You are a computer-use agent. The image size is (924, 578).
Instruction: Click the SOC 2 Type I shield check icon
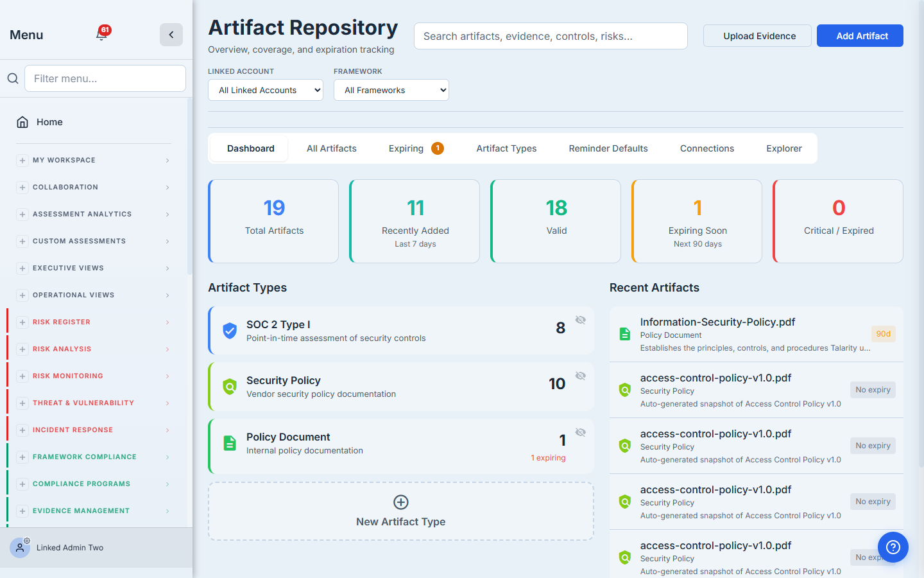click(230, 331)
